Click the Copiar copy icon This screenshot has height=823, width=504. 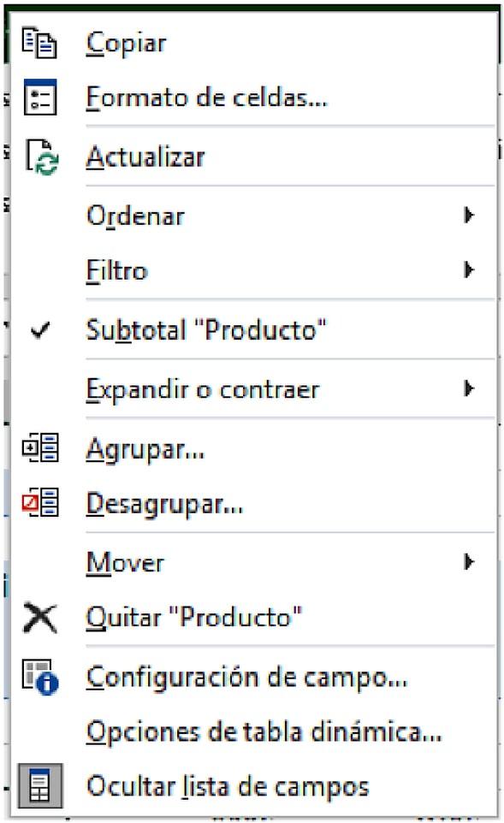tap(39, 43)
